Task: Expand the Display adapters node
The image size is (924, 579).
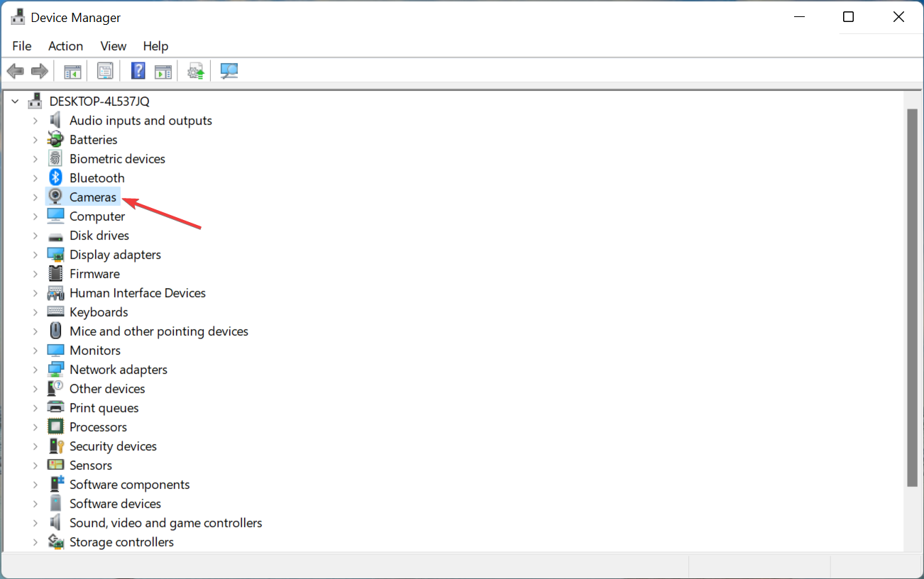Action: [x=35, y=255]
